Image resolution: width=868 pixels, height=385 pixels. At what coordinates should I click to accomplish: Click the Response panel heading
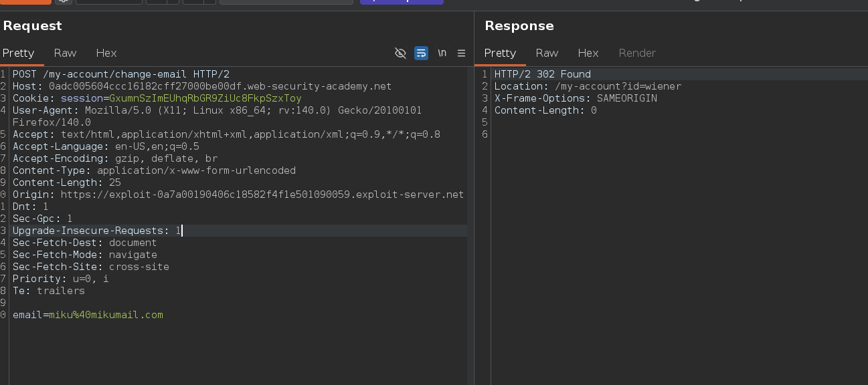pos(519,25)
